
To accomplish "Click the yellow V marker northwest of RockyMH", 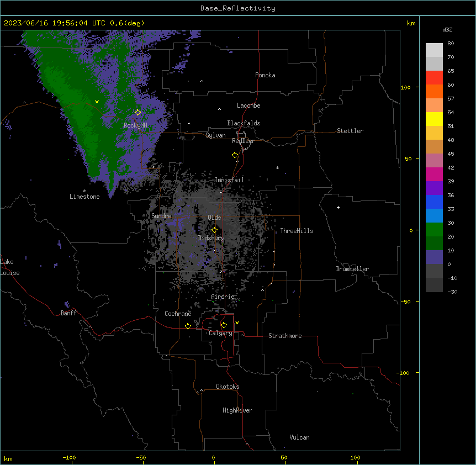I will coord(97,102).
